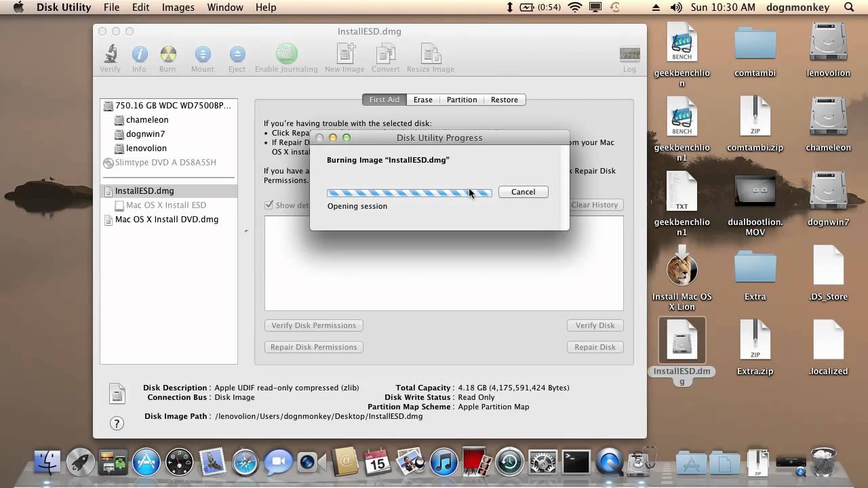This screenshot has height=488, width=868.
Task: Click the Burn disc toolbar icon
Action: click(167, 54)
